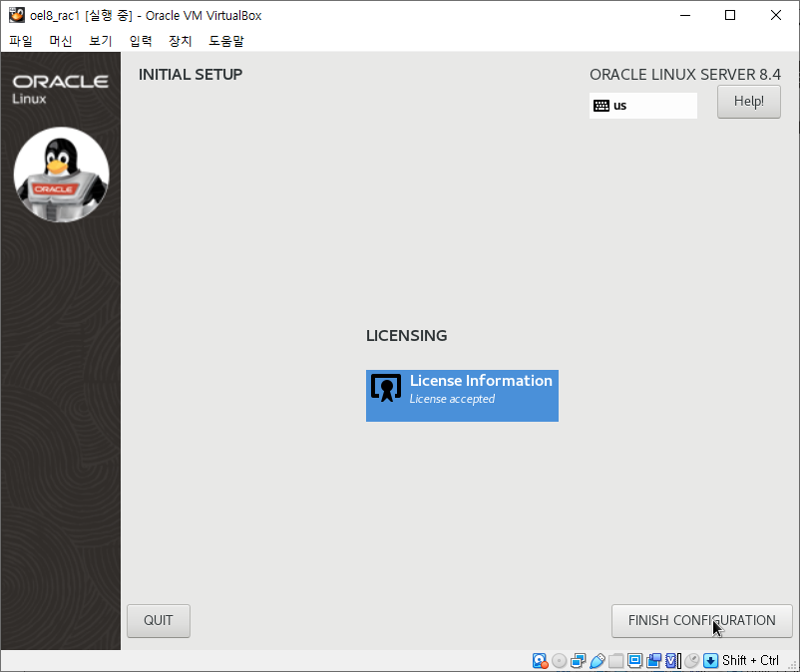The width and height of the screenshot is (800, 672).
Task: Click the us keyboard layout indicator
Action: tap(642, 106)
